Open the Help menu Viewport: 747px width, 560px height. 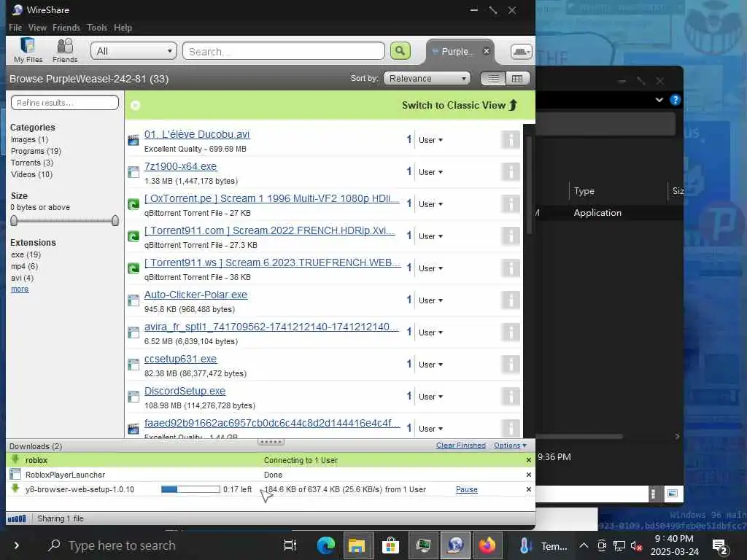click(x=123, y=28)
